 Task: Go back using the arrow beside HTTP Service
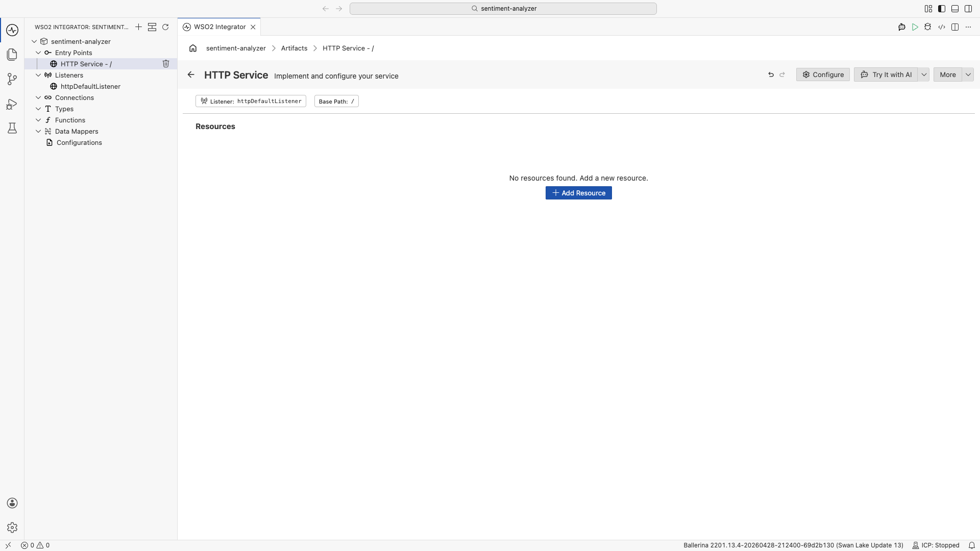pyautogui.click(x=191, y=75)
